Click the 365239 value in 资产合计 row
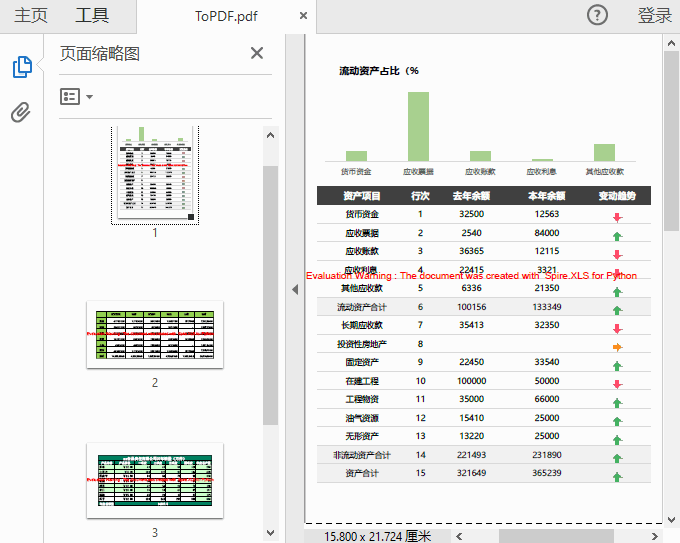 [x=547, y=473]
